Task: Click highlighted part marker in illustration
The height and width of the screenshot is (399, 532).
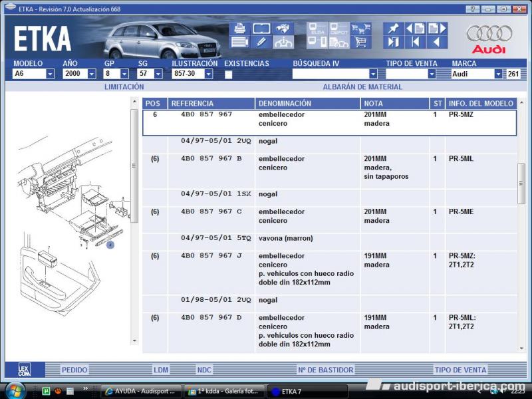Action: 110,244
